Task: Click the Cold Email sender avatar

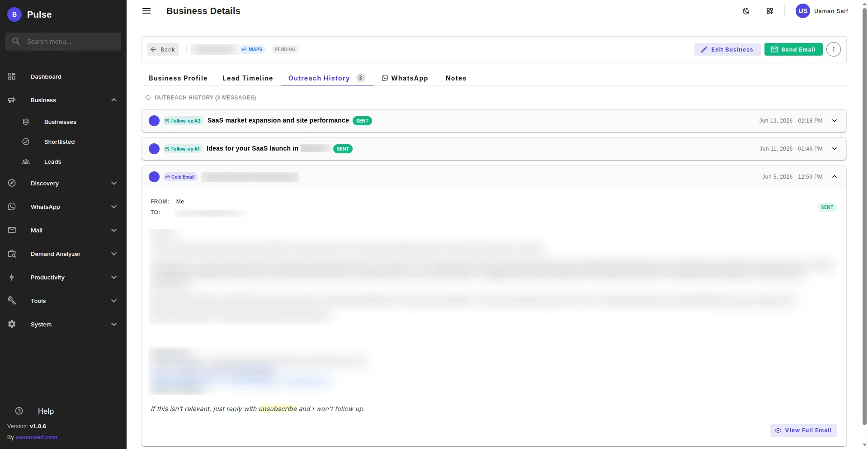Action: tap(154, 177)
